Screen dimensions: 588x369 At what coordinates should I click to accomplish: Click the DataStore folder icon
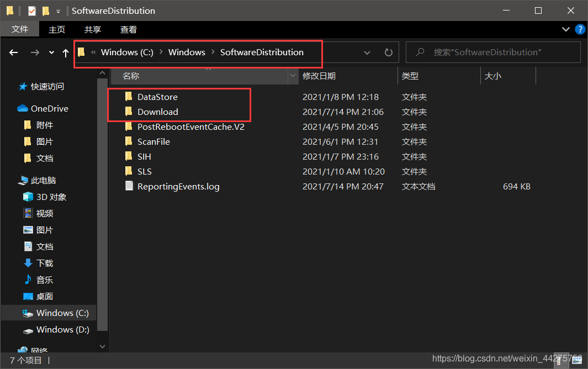[x=129, y=97]
